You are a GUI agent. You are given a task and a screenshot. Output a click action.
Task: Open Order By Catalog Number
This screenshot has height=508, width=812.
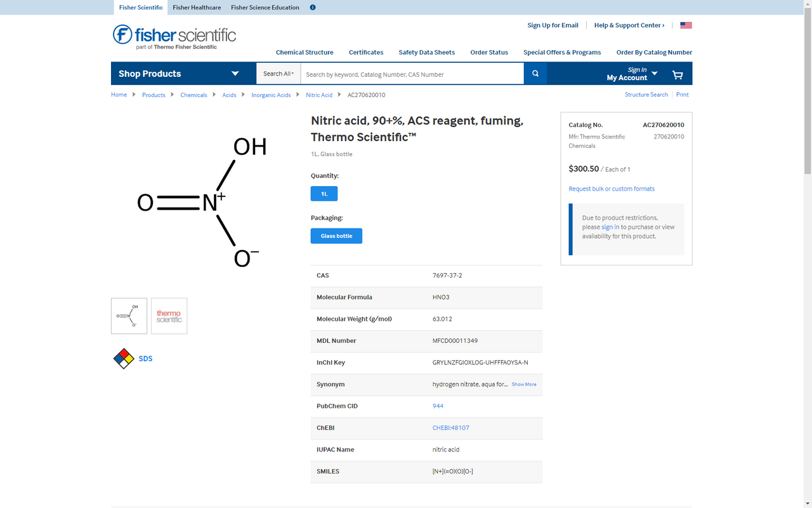tap(654, 52)
